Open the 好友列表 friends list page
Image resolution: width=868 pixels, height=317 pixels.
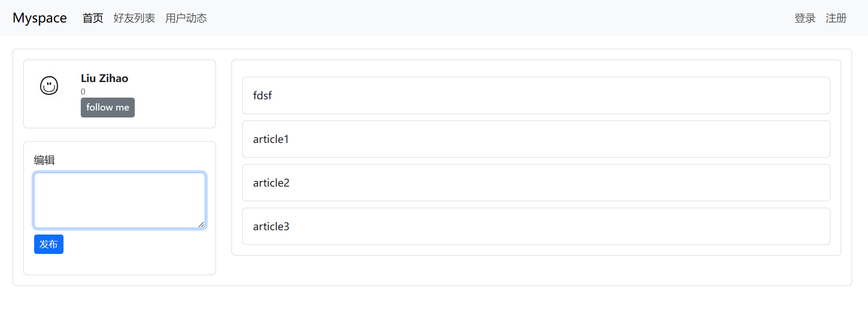click(134, 18)
